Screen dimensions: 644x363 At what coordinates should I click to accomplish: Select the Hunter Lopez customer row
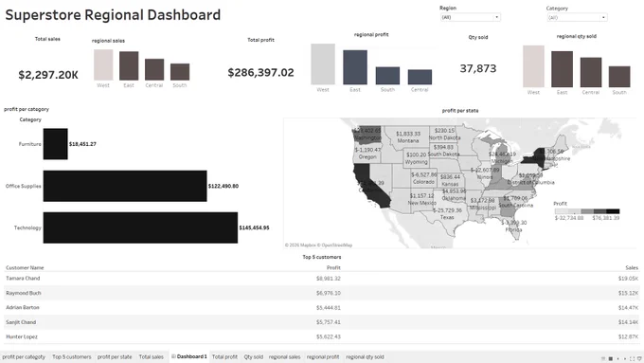click(322, 336)
